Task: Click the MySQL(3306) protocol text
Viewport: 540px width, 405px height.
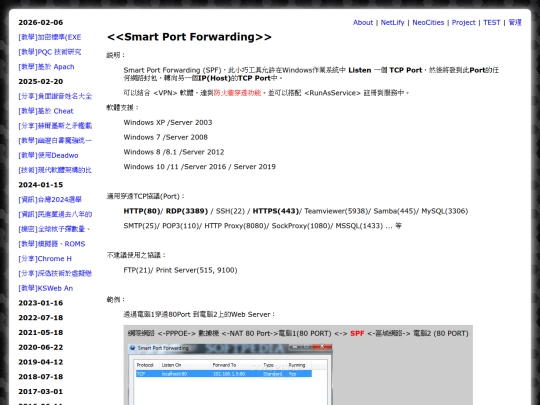Action: (445, 211)
